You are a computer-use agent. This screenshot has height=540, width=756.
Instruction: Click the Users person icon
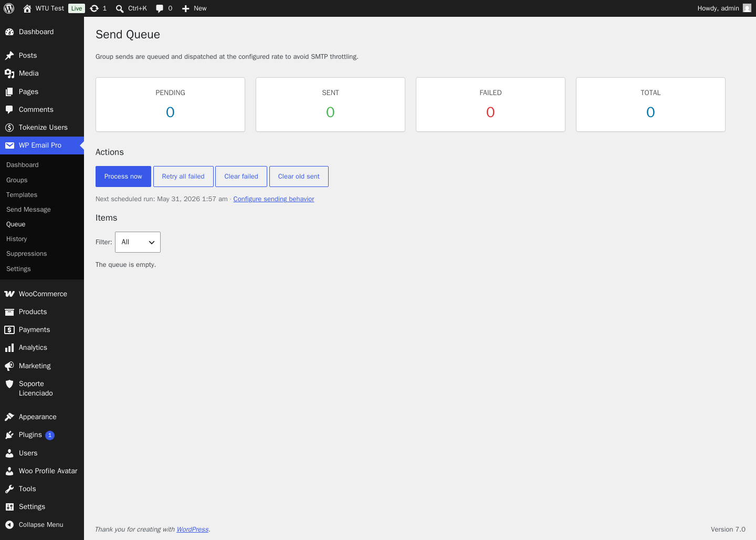9,453
